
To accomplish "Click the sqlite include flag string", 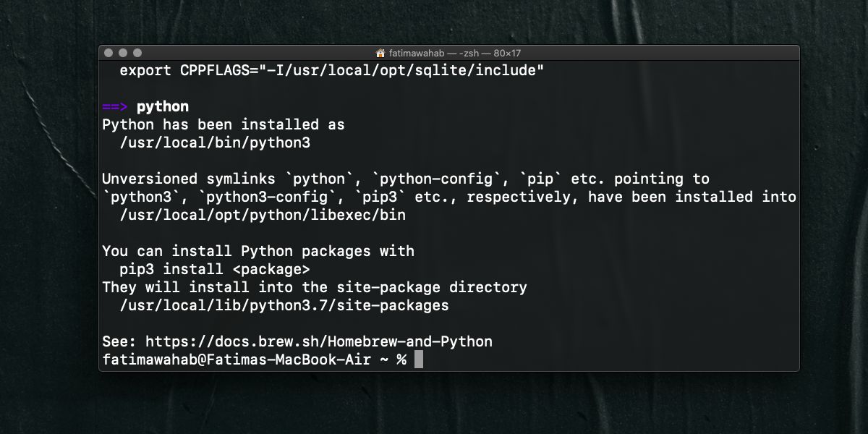I will point(405,70).
